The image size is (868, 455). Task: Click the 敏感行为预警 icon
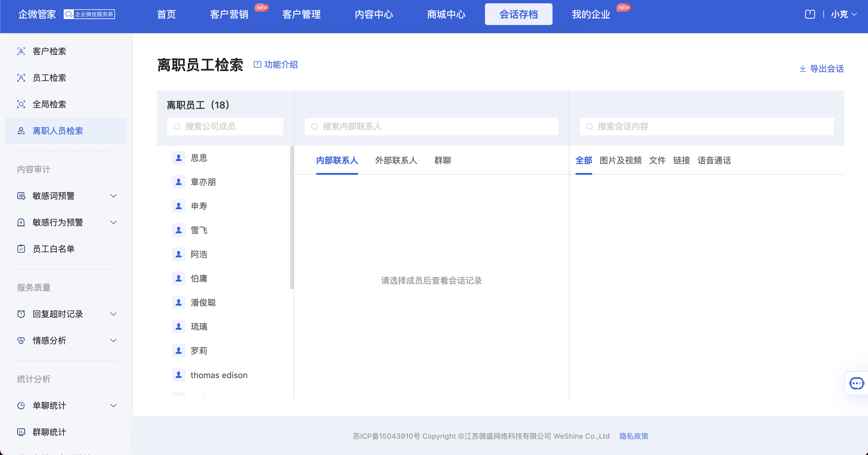tap(21, 222)
